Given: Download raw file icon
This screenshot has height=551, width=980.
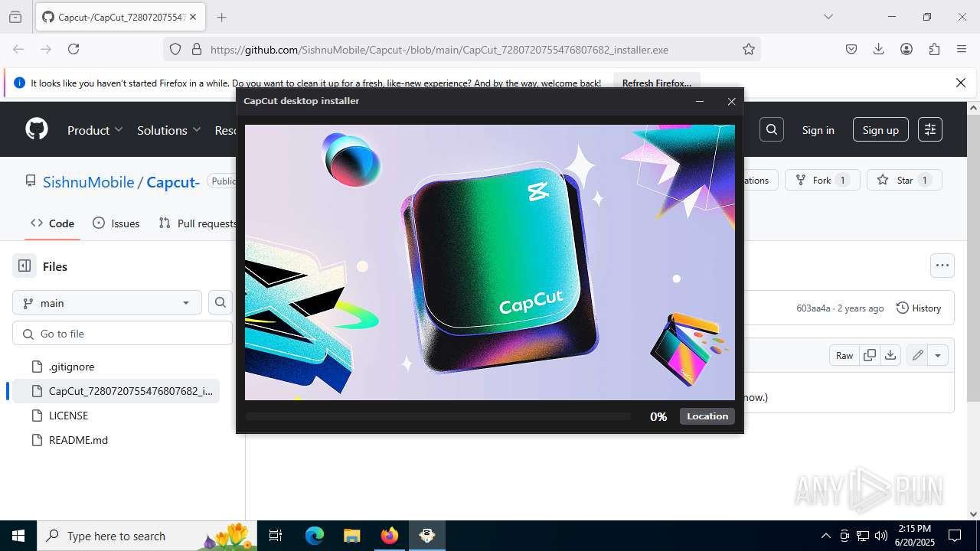Looking at the screenshot, I should point(890,355).
